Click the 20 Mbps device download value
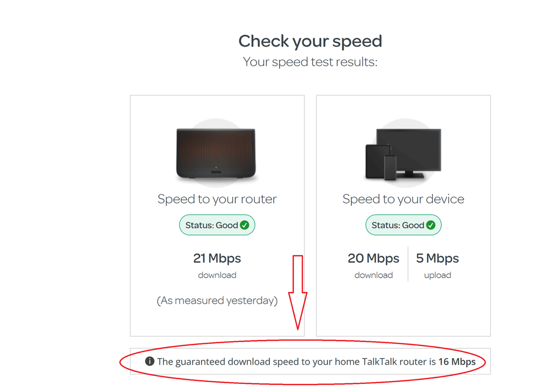The image size is (547, 392). pyautogui.click(x=373, y=258)
